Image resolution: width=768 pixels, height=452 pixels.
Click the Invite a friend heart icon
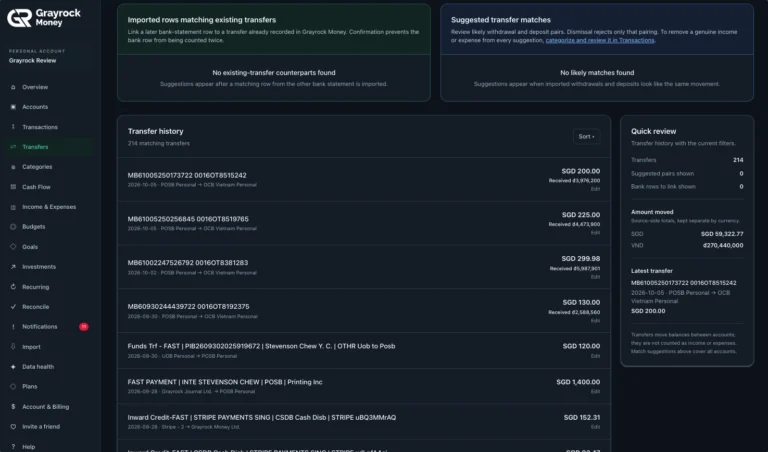pos(13,427)
